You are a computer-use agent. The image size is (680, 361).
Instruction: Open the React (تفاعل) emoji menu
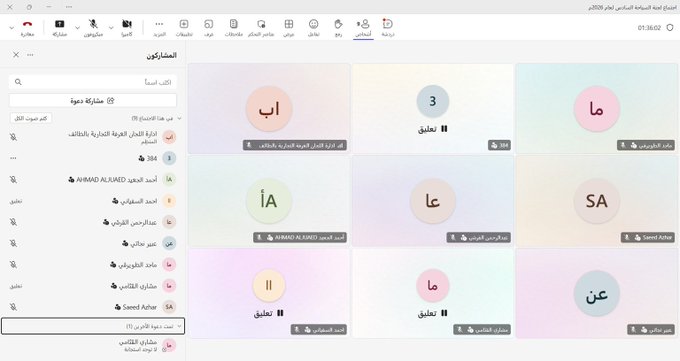pos(314,27)
